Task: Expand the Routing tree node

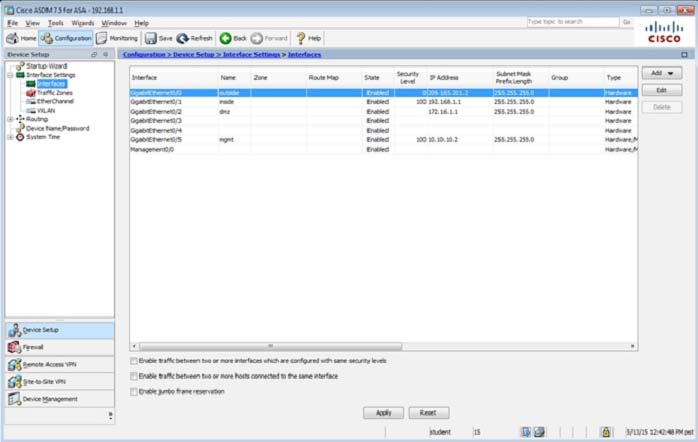Action: (10, 119)
